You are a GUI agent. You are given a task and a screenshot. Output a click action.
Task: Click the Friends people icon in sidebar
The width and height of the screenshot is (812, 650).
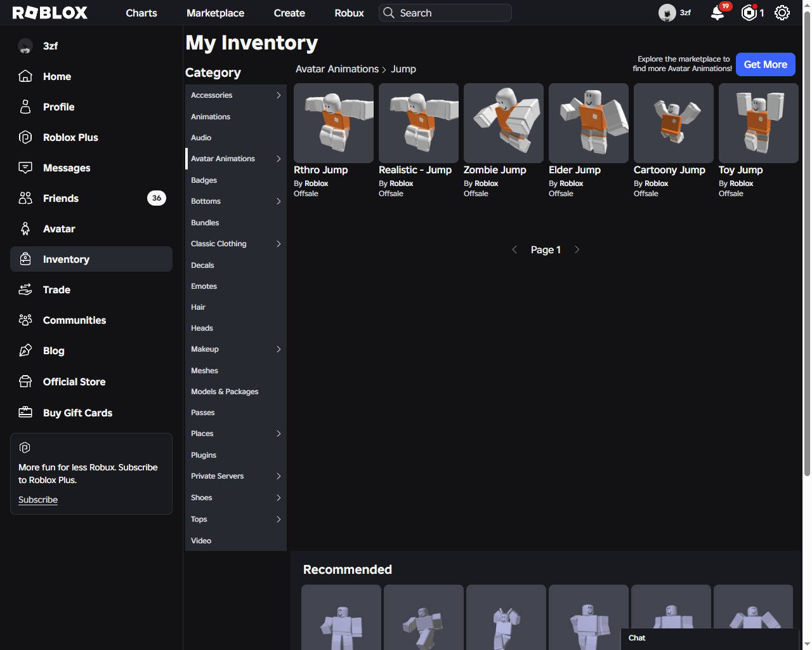click(25, 198)
